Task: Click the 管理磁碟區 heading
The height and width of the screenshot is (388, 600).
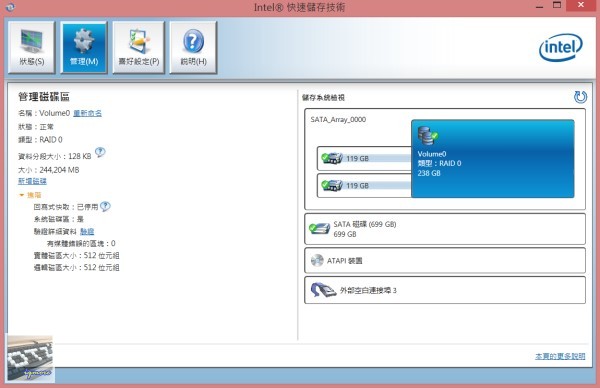Action: [x=44, y=97]
